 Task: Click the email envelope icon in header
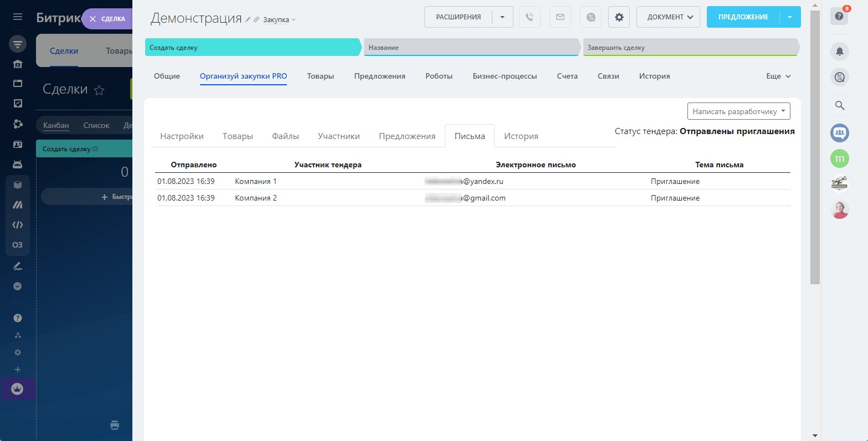pyautogui.click(x=560, y=17)
